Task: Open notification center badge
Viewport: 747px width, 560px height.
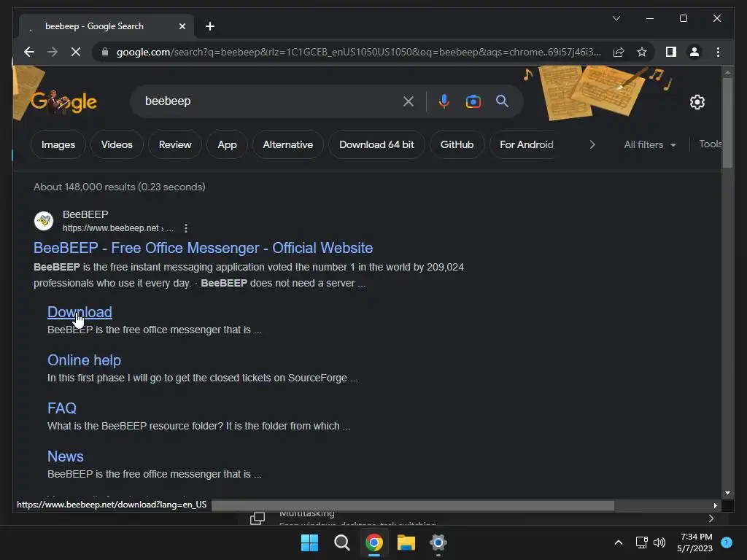Action: coord(727,542)
